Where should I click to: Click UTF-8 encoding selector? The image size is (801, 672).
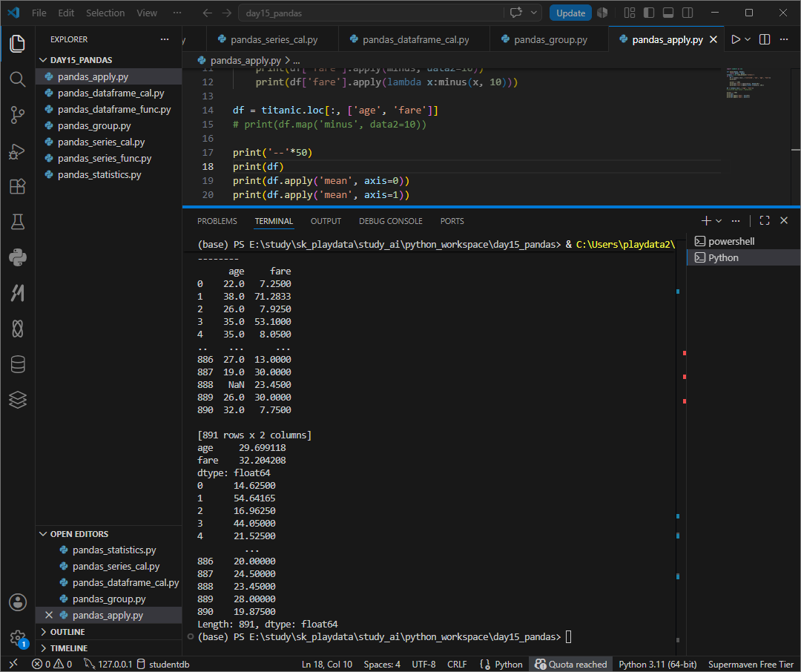423,664
